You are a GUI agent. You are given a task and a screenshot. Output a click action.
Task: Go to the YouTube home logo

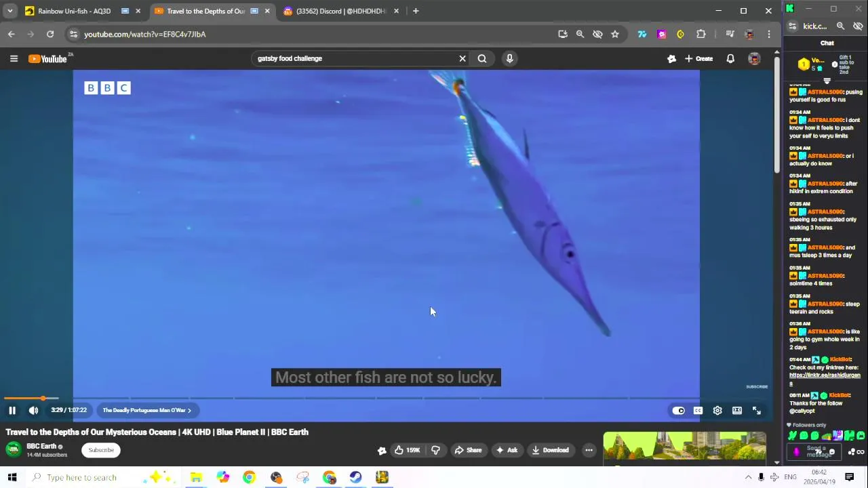pos(48,59)
